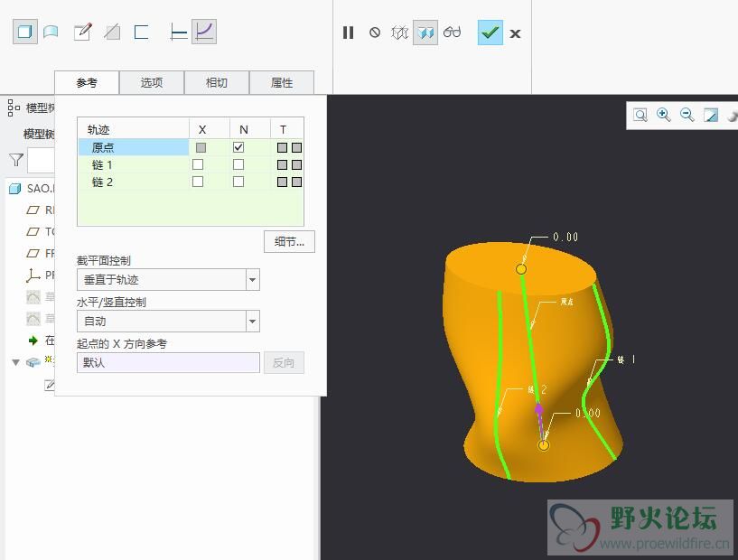Screen dimensions: 738x560
Task: Open the 参考 tab
Action: point(87,83)
